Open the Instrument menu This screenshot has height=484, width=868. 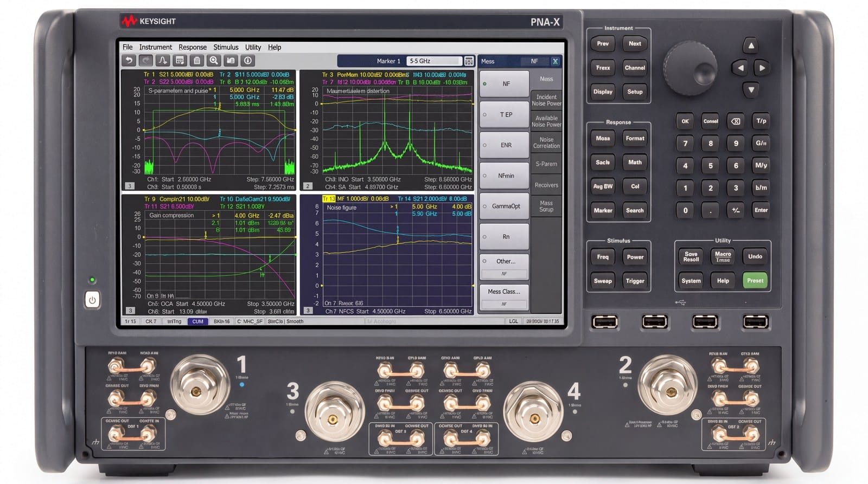(x=155, y=47)
